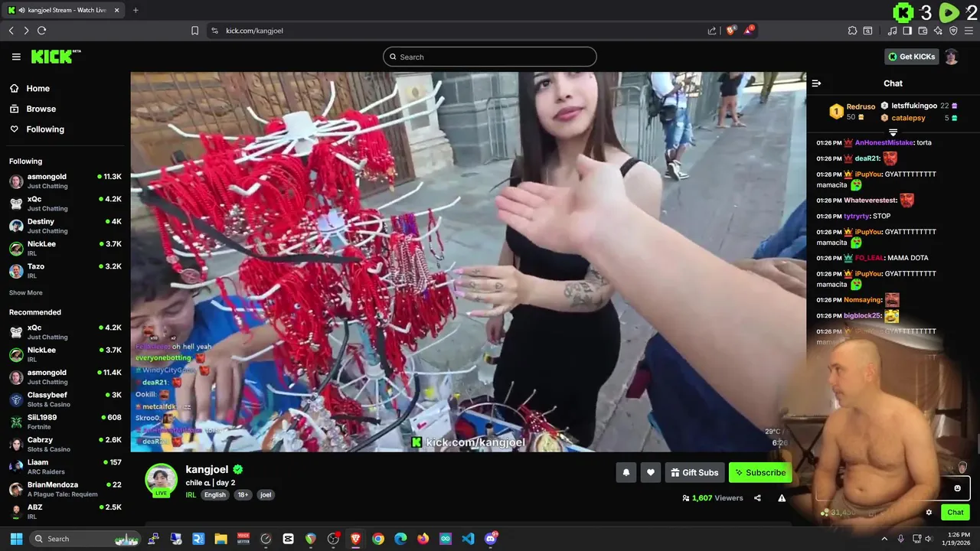The height and width of the screenshot is (551, 980).
Task: Click the address bar URL kick.com/kangjoel
Action: (x=254, y=31)
